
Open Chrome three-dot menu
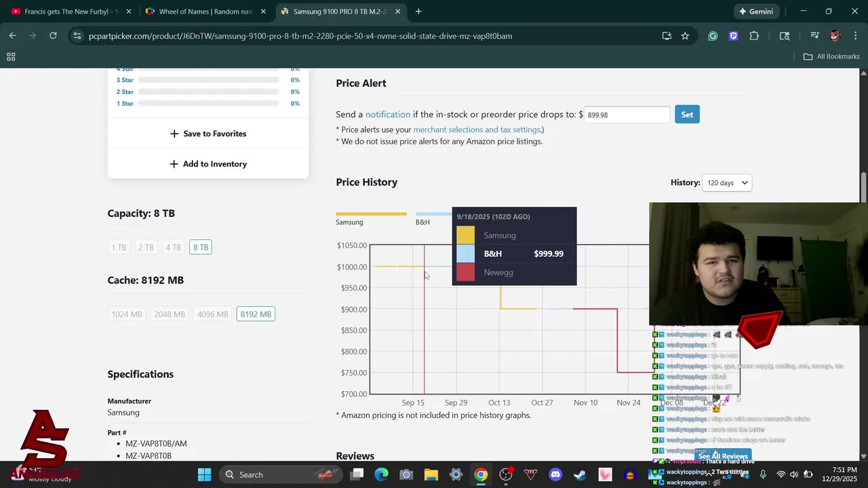pyautogui.click(x=854, y=36)
